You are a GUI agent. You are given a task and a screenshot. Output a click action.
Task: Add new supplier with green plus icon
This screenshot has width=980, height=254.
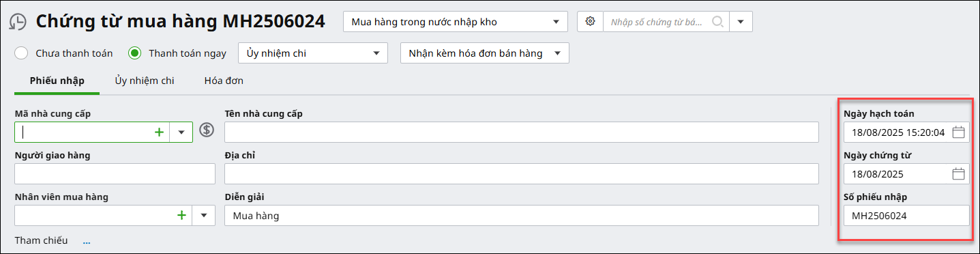point(159,132)
